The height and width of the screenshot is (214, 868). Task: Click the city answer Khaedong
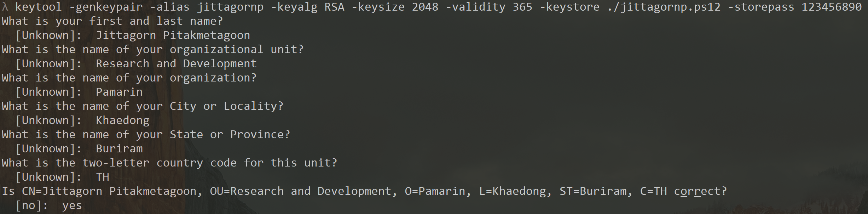pos(123,120)
